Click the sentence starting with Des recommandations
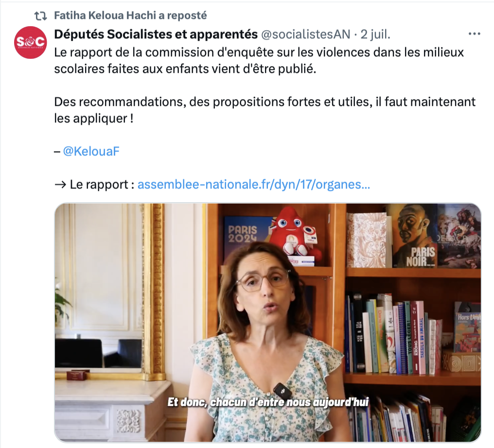 click(x=265, y=110)
